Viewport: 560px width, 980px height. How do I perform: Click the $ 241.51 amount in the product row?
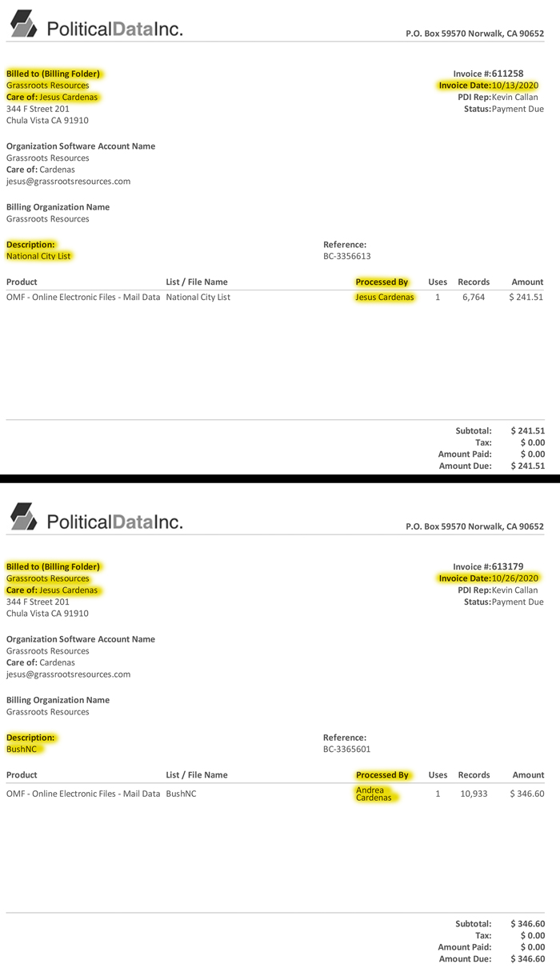526,298
